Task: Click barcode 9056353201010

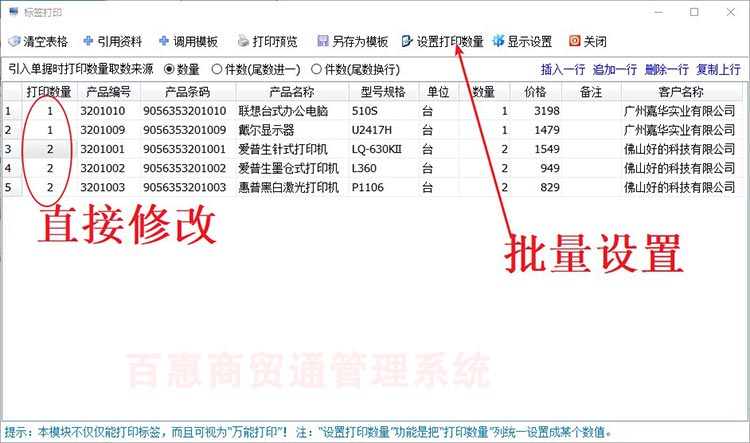Action: pos(188,111)
